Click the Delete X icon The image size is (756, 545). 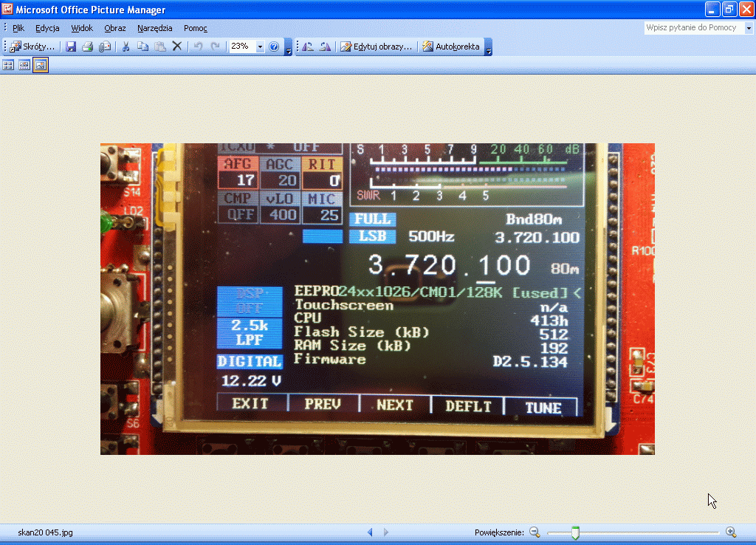[177, 47]
